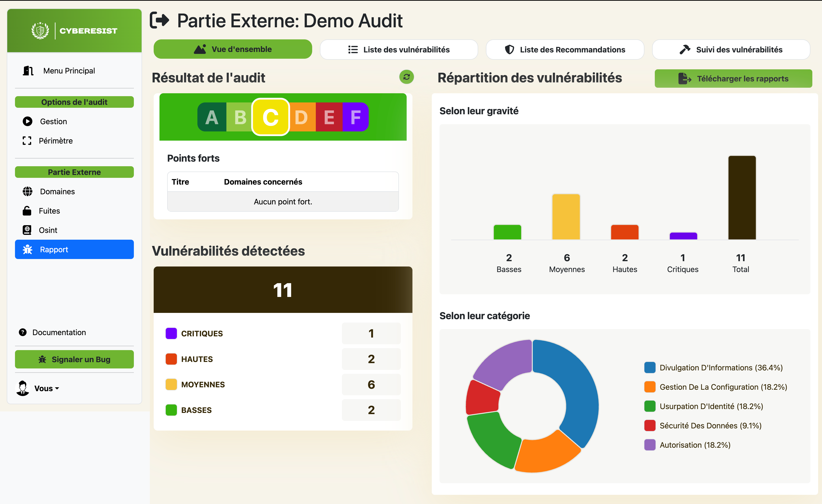
Task: Click the globe icon for Domaines
Action: tap(27, 191)
